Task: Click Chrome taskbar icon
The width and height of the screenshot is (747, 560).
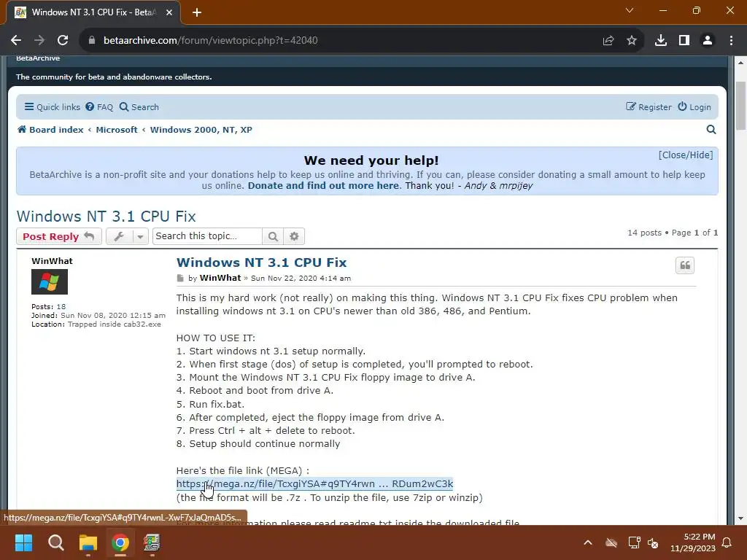Action: click(120, 542)
